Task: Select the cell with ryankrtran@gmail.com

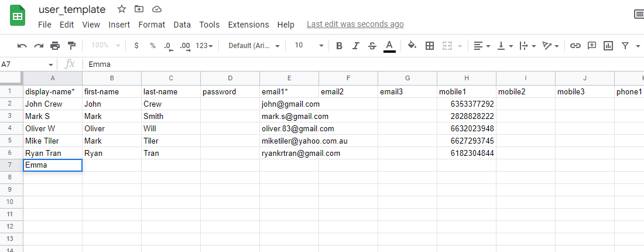Action: tap(289, 154)
